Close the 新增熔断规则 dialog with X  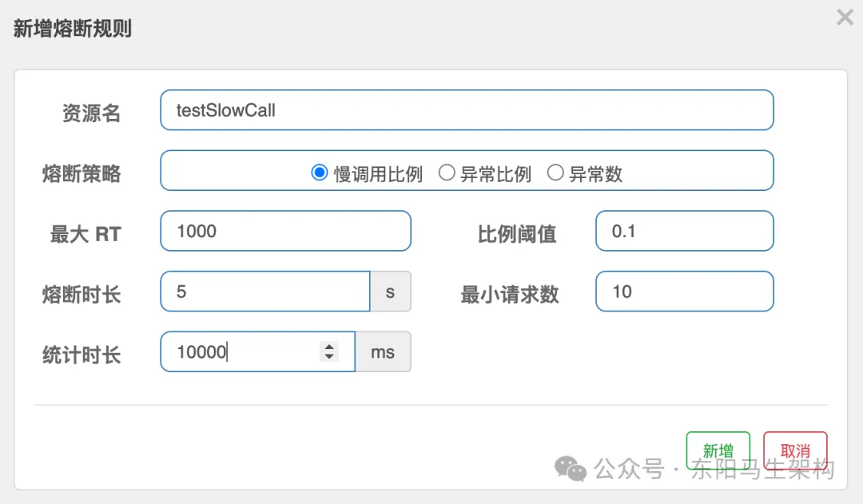click(x=845, y=17)
